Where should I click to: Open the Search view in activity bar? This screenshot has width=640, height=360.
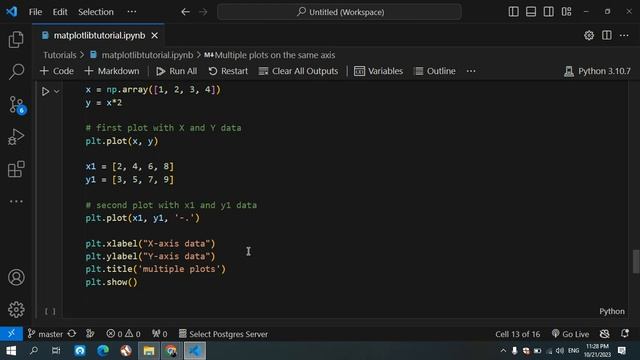[x=16, y=71]
